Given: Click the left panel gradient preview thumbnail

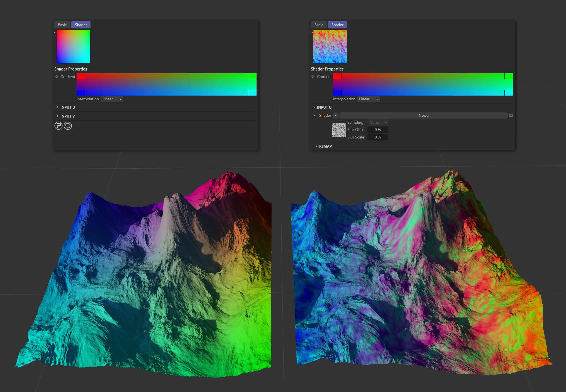Looking at the screenshot, I should tap(73, 47).
